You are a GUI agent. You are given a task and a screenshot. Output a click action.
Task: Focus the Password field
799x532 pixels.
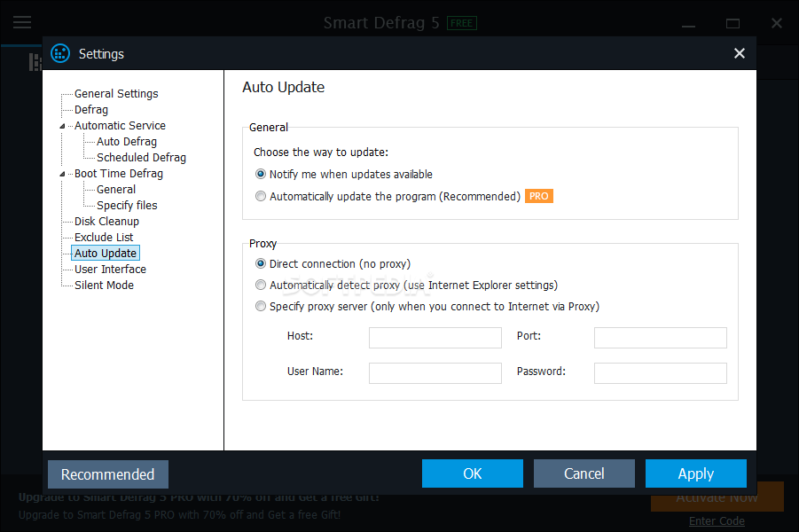pyautogui.click(x=661, y=373)
